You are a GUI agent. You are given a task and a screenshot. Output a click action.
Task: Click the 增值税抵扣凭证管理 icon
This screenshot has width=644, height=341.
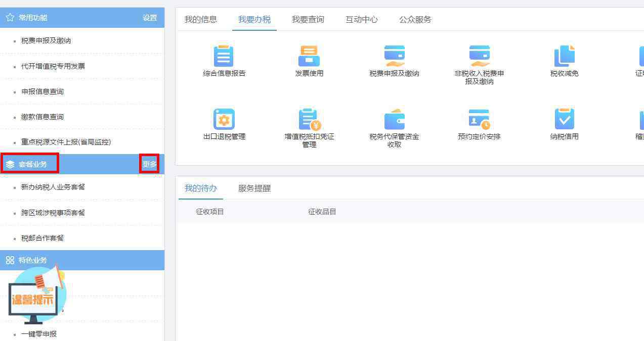(x=309, y=119)
